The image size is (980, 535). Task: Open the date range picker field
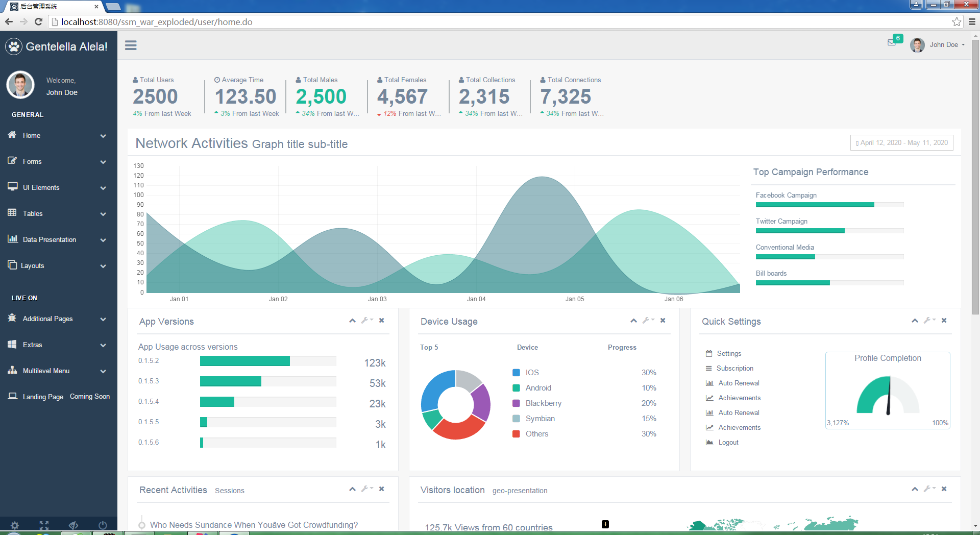pyautogui.click(x=902, y=143)
